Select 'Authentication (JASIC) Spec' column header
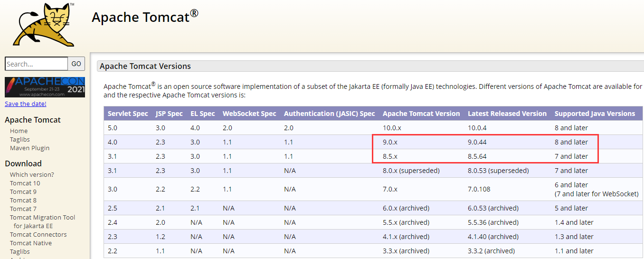Screen dimensions: 644x259 [330, 114]
